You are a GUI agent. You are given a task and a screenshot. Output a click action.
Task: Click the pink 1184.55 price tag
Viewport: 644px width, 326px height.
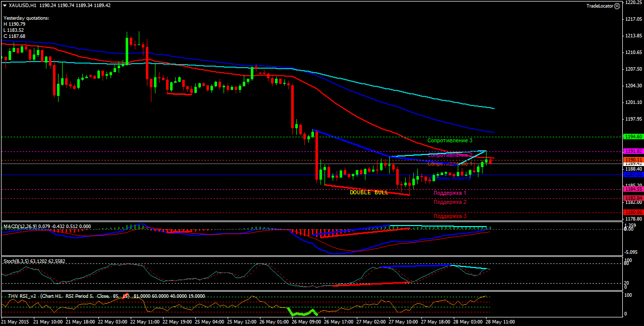[x=633, y=189]
